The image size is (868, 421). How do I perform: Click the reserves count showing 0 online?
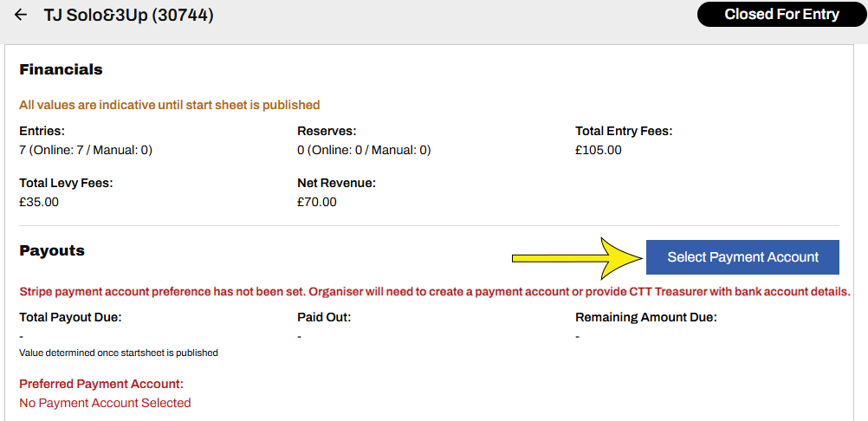point(364,150)
